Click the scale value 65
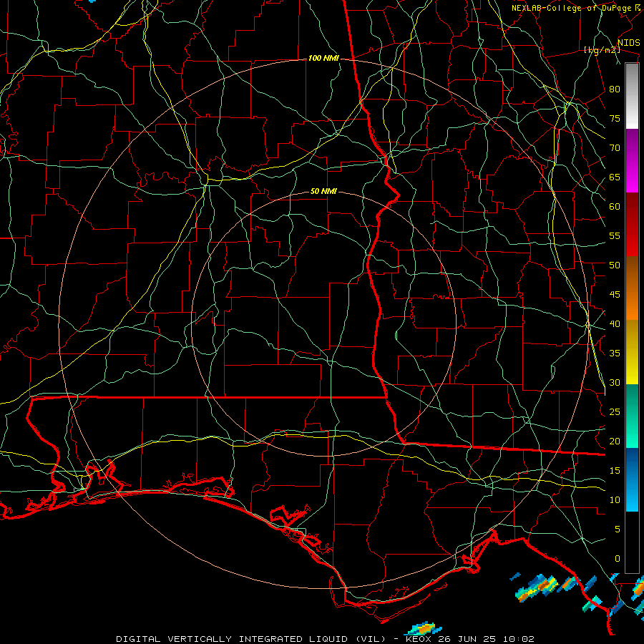Screen dimensions: 644x644 coord(615,177)
